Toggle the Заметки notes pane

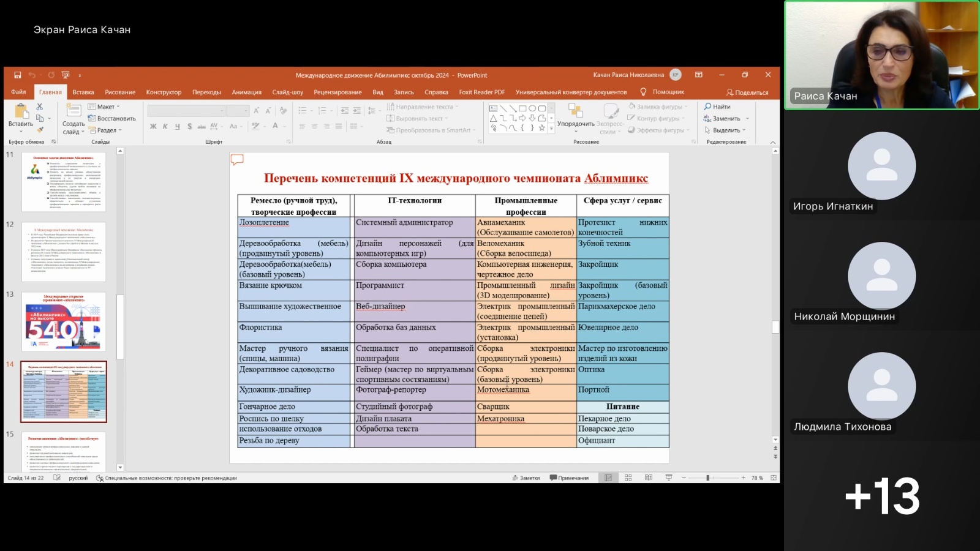click(526, 478)
